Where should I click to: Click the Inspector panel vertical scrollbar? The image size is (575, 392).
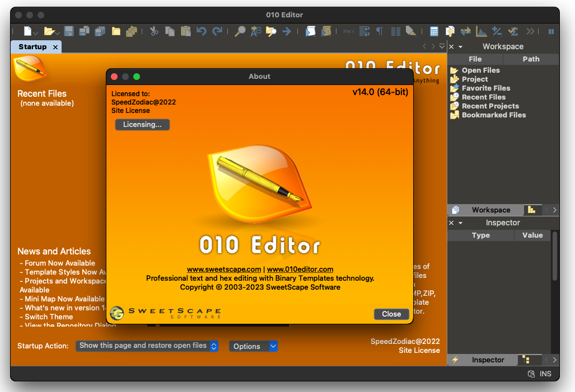[x=555, y=257]
